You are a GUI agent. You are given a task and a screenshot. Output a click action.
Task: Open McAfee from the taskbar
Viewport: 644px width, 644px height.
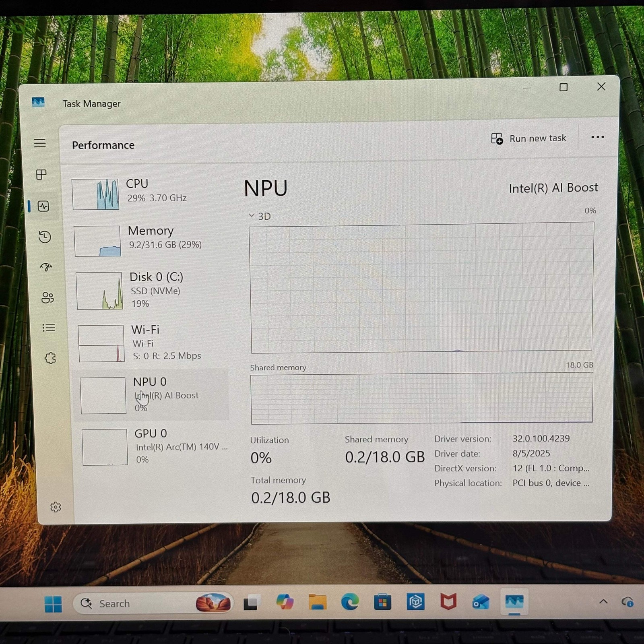(448, 602)
